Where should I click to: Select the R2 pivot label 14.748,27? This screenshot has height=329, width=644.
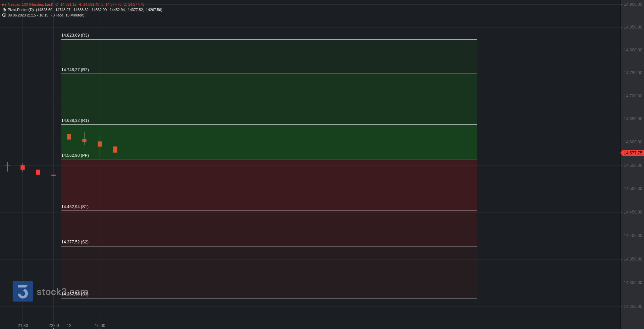[75, 70]
